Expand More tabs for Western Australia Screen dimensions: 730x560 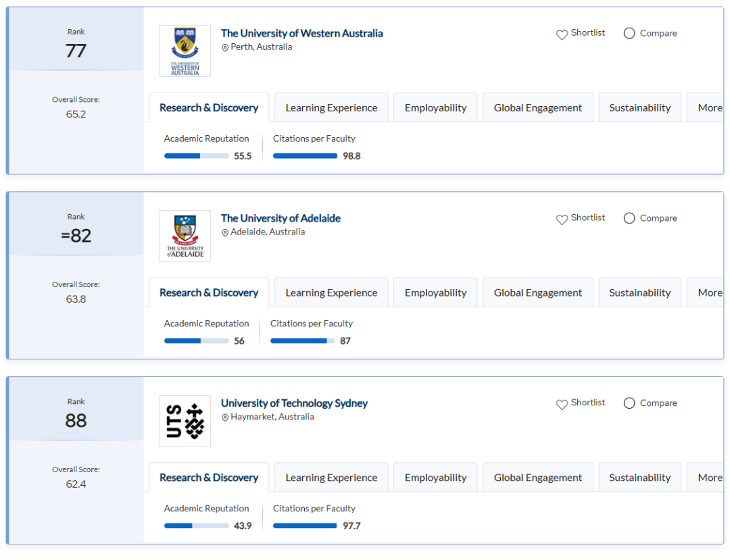[706, 108]
